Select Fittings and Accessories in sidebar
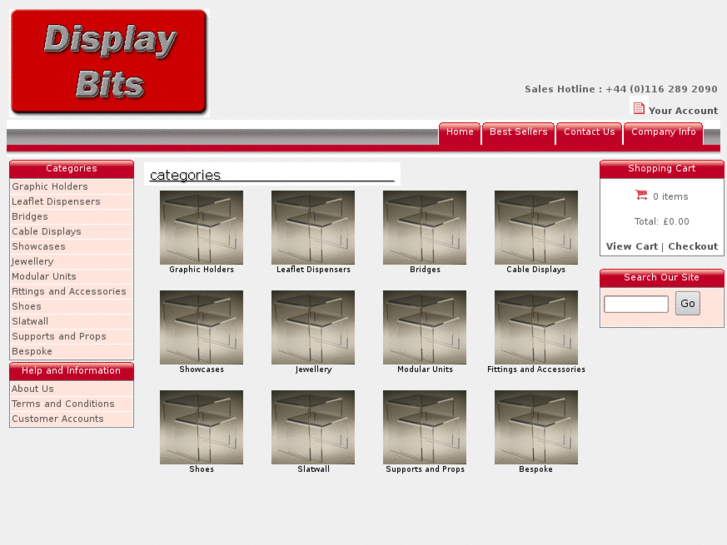 click(71, 291)
